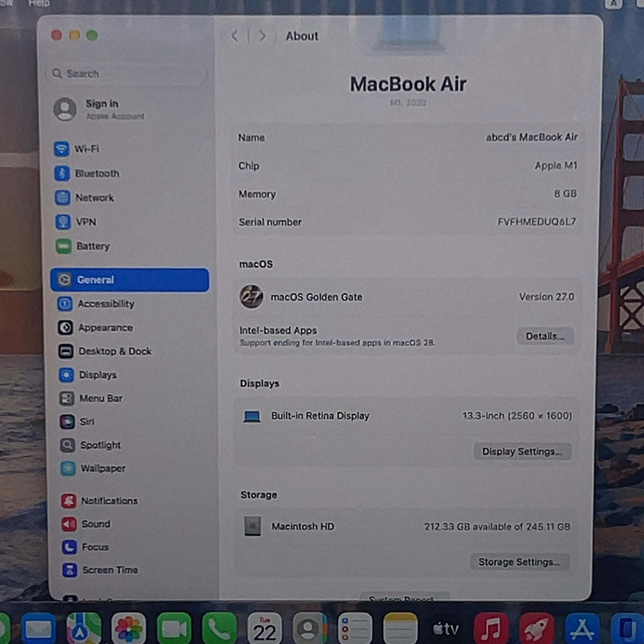Open Network globe icon
This screenshot has height=644, width=644.
pos(63,197)
